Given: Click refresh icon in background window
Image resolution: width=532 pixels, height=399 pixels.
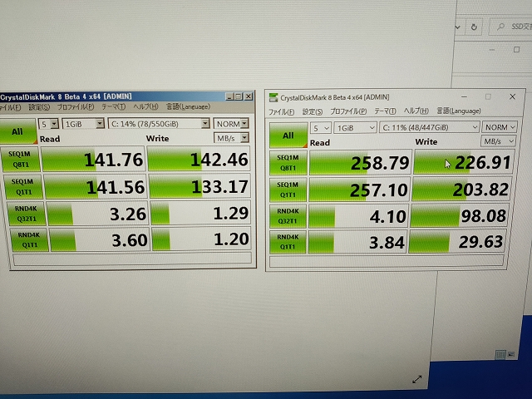Looking at the screenshot, I should pos(474,27).
